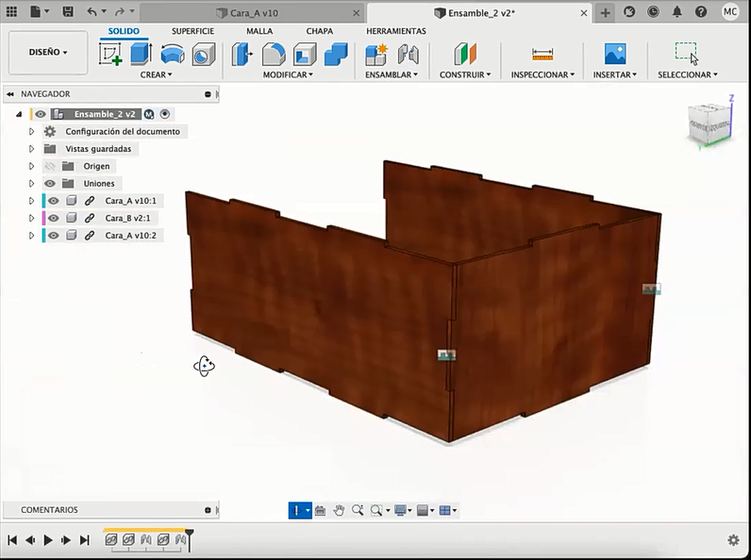
Task: Open the job status clock icon
Action: pyautogui.click(x=653, y=12)
